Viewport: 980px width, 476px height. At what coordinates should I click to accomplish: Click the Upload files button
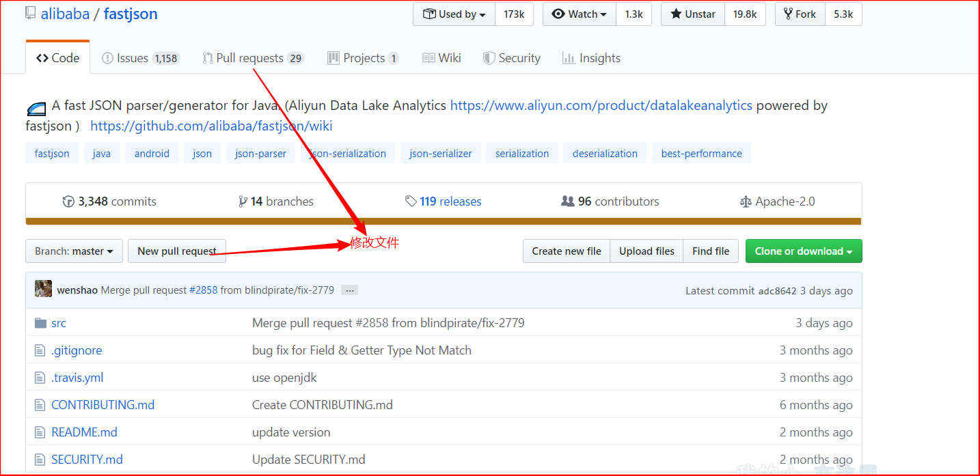click(x=646, y=251)
